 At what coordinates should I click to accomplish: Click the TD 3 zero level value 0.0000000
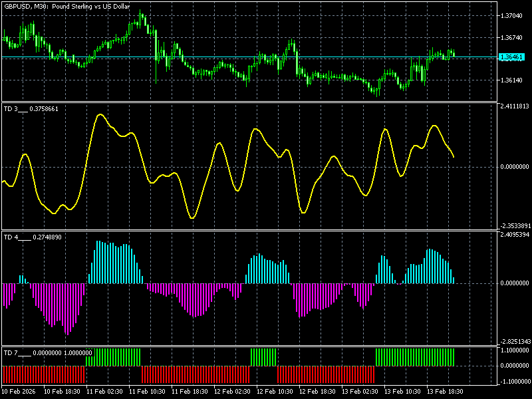click(514, 167)
